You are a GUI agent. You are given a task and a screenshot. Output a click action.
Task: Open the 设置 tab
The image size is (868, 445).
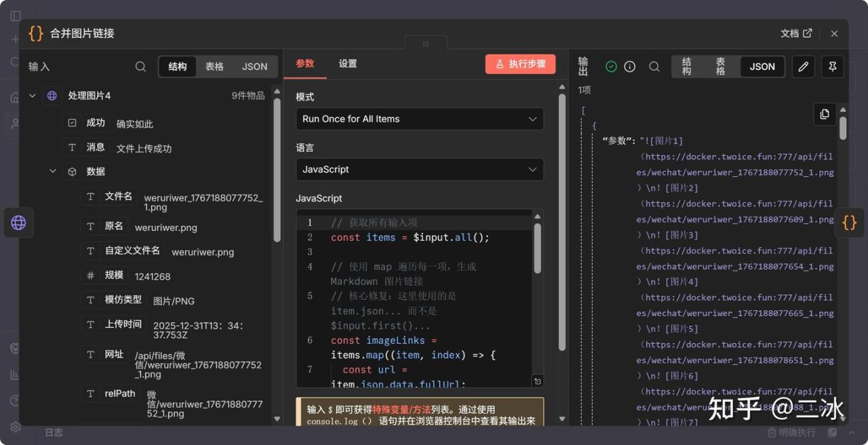point(348,64)
